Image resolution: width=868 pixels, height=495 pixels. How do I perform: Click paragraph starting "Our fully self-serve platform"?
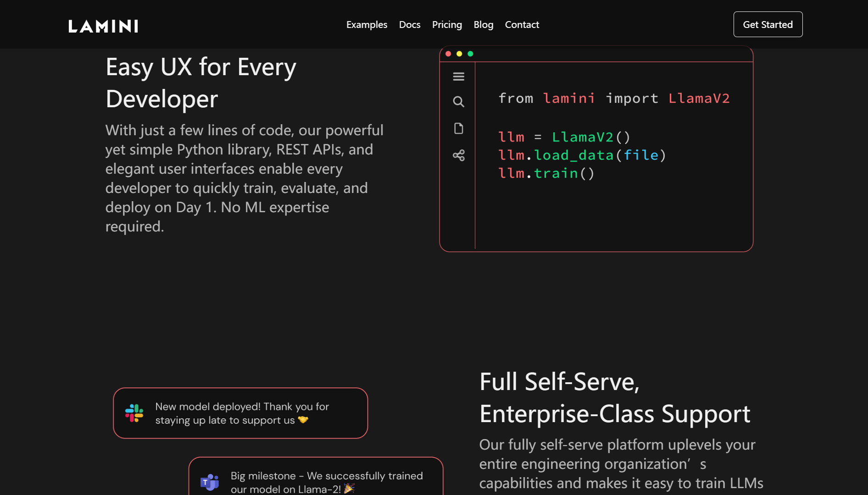pyautogui.click(x=621, y=464)
